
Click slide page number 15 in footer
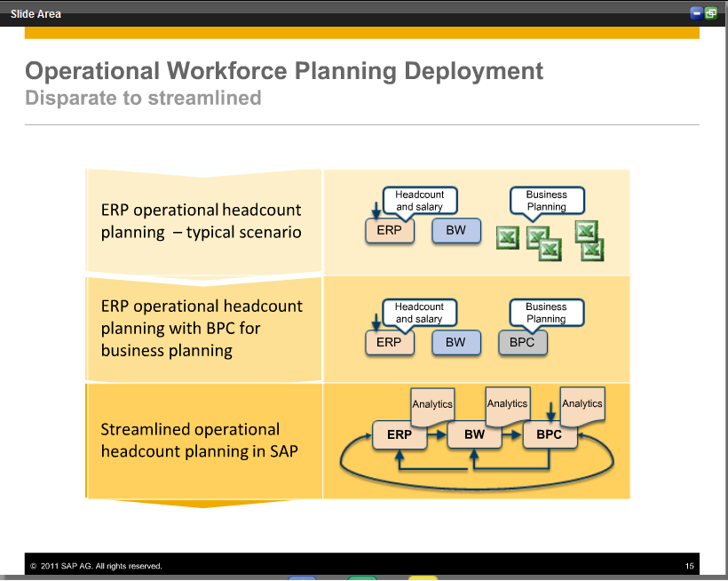(x=689, y=566)
